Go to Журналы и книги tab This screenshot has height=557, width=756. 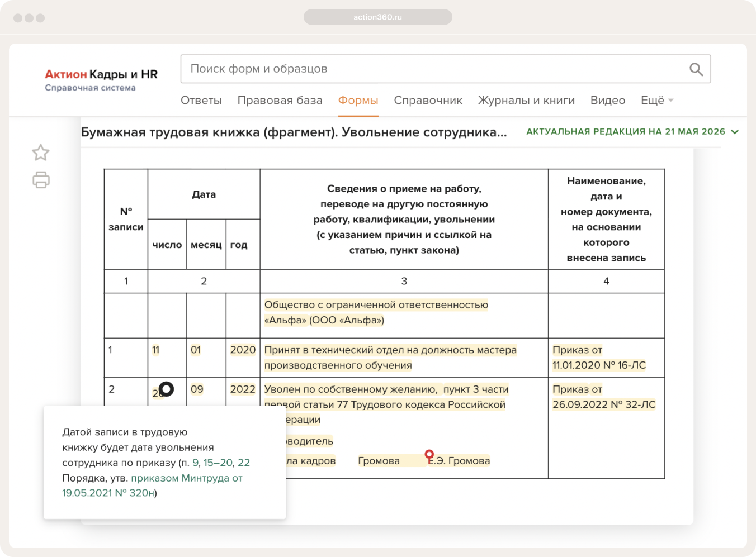pyautogui.click(x=527, y=101)
